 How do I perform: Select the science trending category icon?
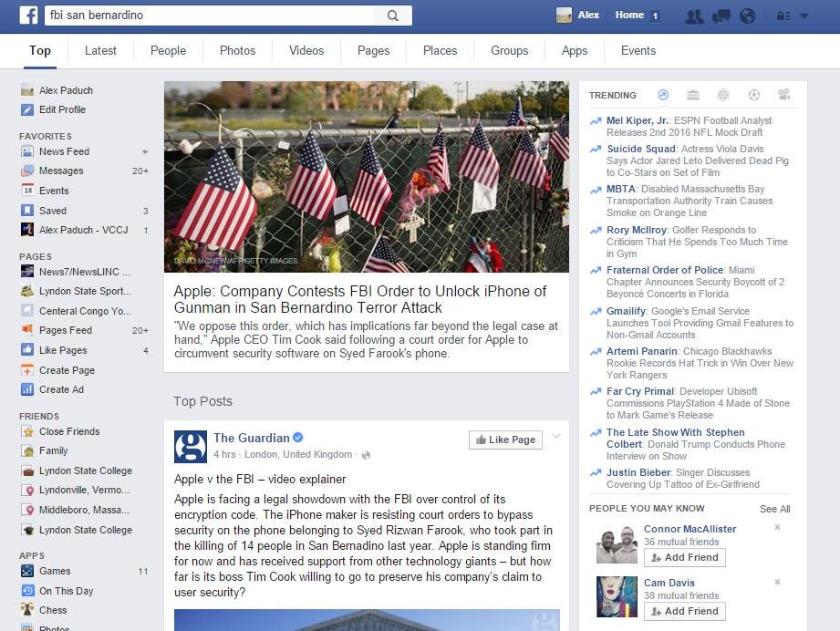coord(723,95)
